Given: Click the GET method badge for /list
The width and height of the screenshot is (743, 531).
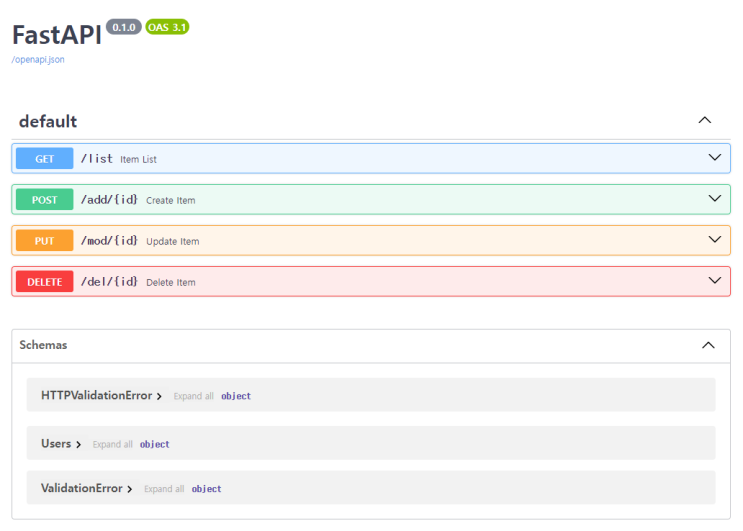Looking at the screenshot, I should pyautogui.click(x=45, y=159).
